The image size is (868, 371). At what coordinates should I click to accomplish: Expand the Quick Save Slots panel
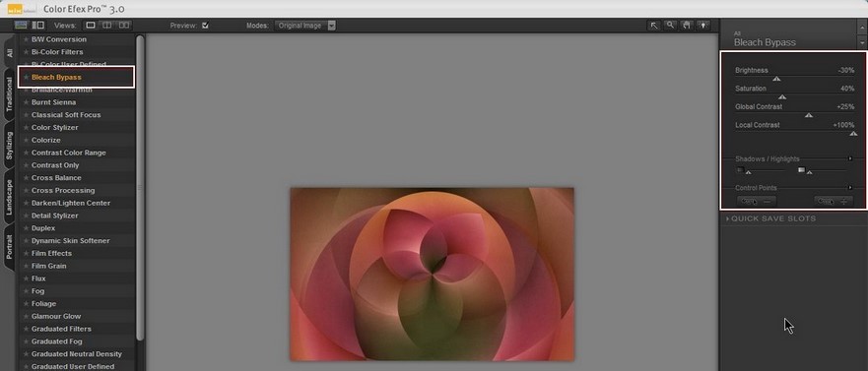[x=771, y=218]
